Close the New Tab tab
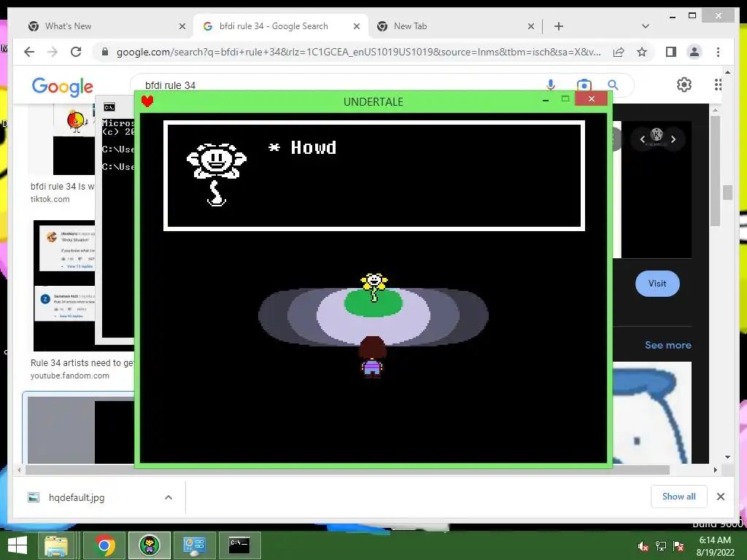This screenshot has height=560, width=747. click(531, 27)
